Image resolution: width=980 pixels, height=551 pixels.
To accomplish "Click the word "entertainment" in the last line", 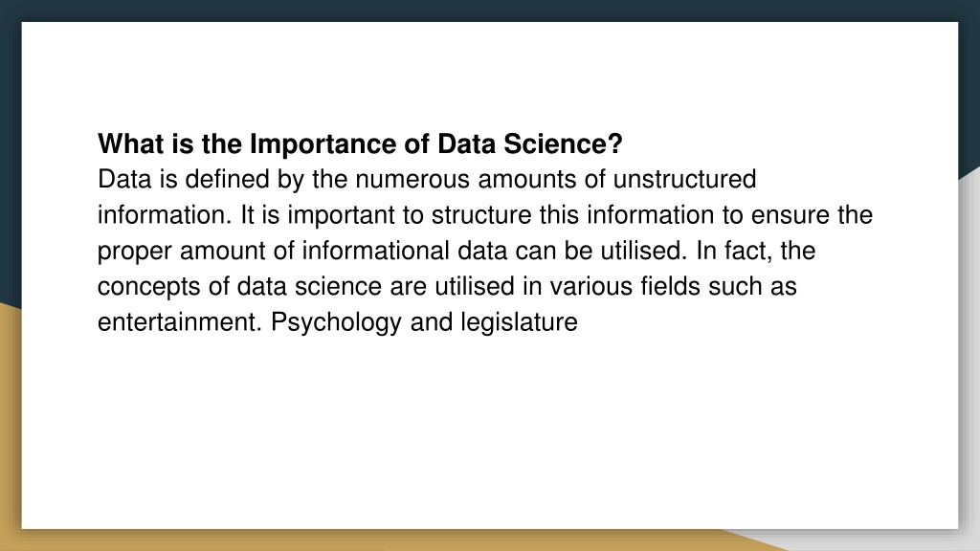I will (176, 322).
